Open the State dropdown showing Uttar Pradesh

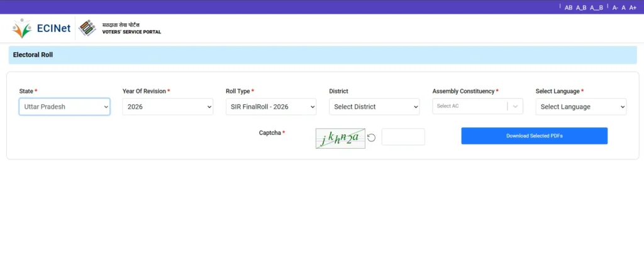[x=65, y=107]
